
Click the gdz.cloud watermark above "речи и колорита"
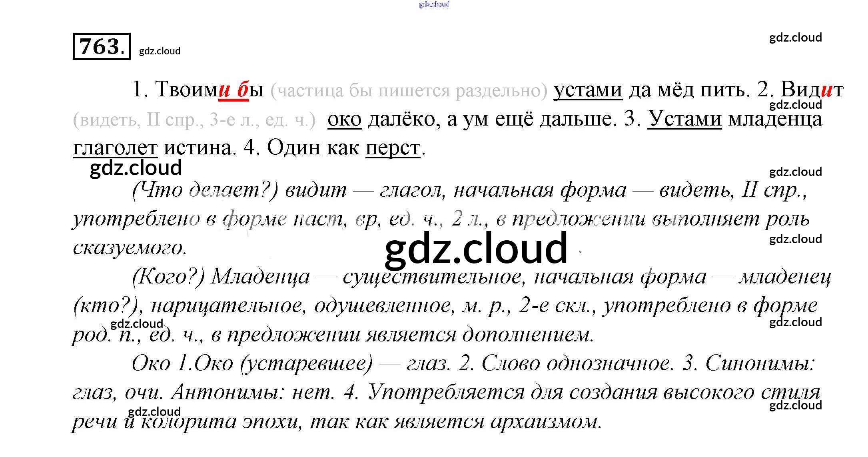[154, 411]
